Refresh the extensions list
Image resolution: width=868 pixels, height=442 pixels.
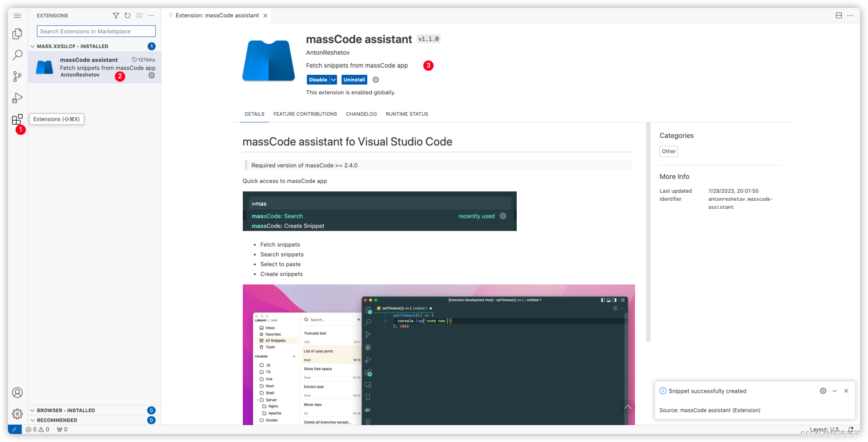tap(128, 16)
